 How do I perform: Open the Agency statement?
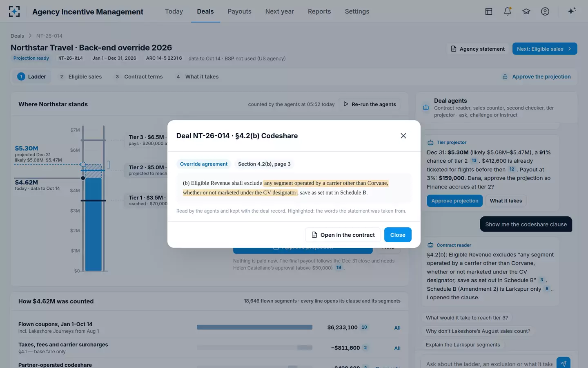pos(477,49)
